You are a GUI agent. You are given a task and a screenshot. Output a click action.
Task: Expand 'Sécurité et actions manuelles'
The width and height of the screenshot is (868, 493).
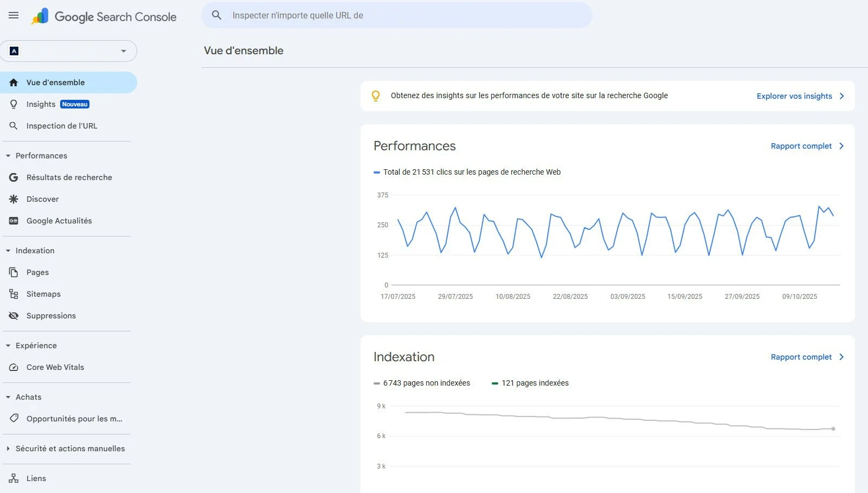[69, 449]
